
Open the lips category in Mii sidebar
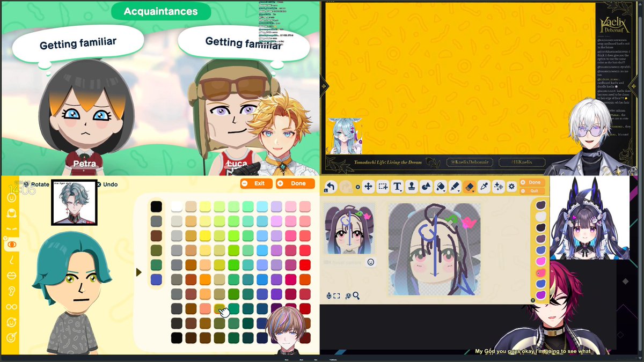[11, 276]
